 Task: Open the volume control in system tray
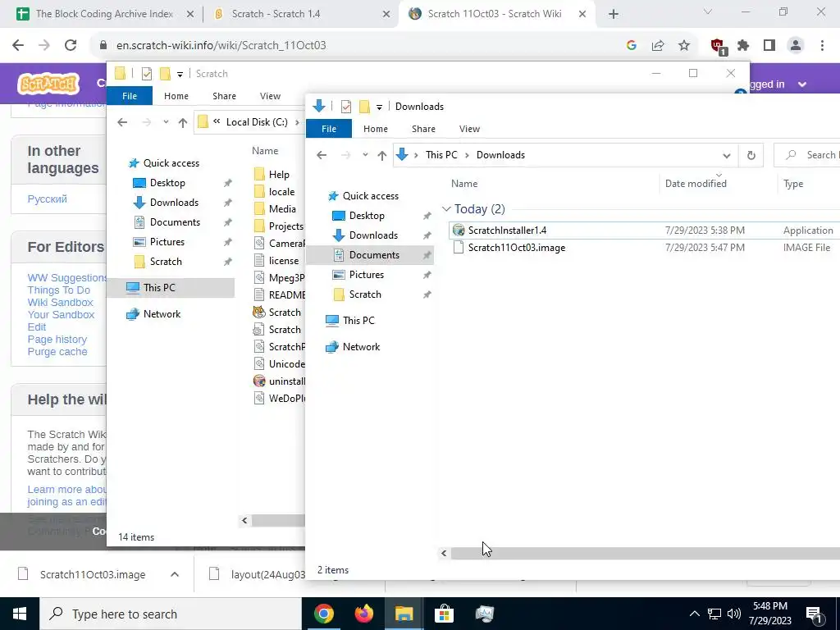coord(734,614)
